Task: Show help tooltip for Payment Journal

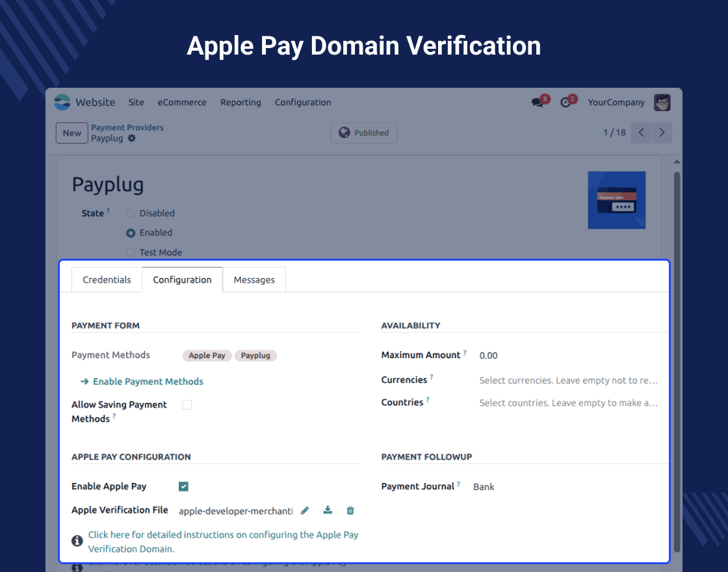Action: [x=458, y=484]
